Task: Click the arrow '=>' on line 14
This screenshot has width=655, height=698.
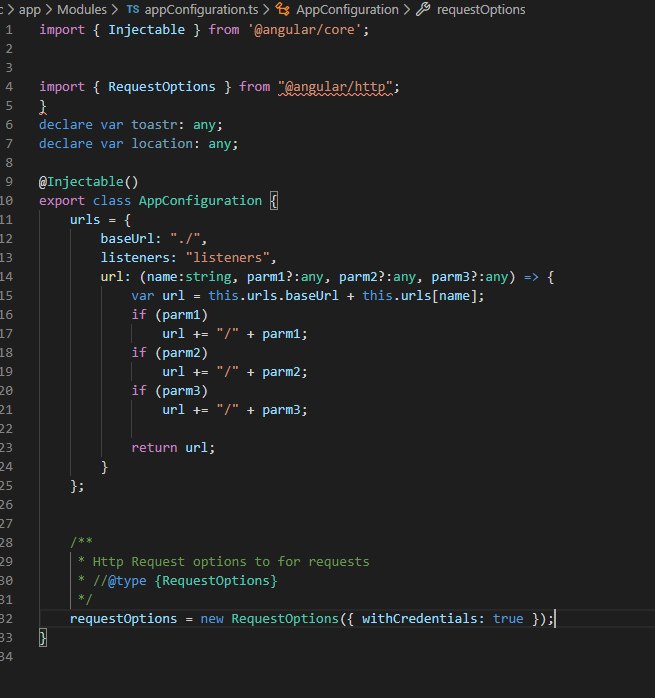Action: pos(531,277)
